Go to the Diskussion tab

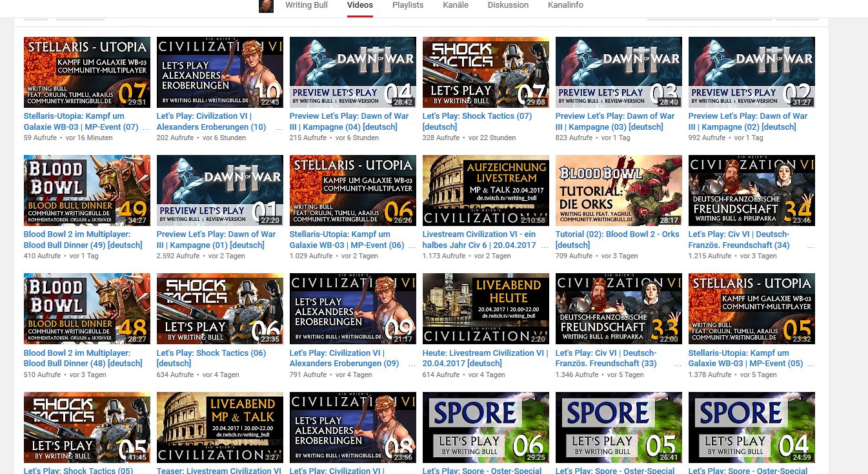pos(509,5)
